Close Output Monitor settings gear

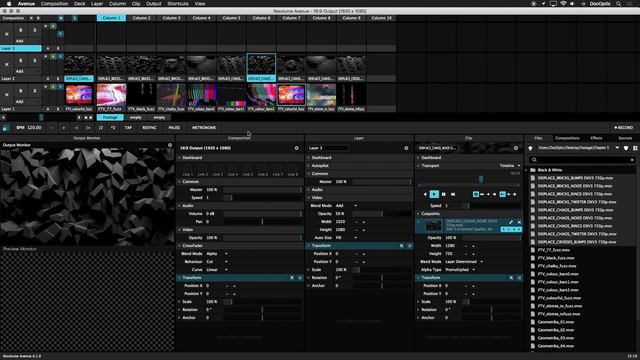click(170, 145)
